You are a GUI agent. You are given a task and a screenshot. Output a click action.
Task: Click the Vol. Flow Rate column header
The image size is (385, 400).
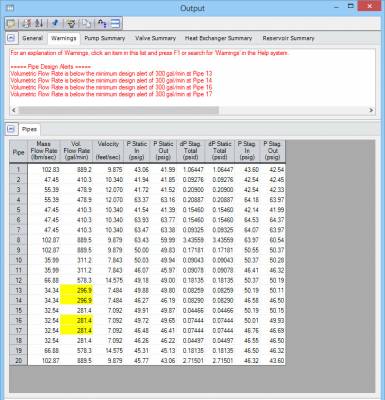coord(77,152)
